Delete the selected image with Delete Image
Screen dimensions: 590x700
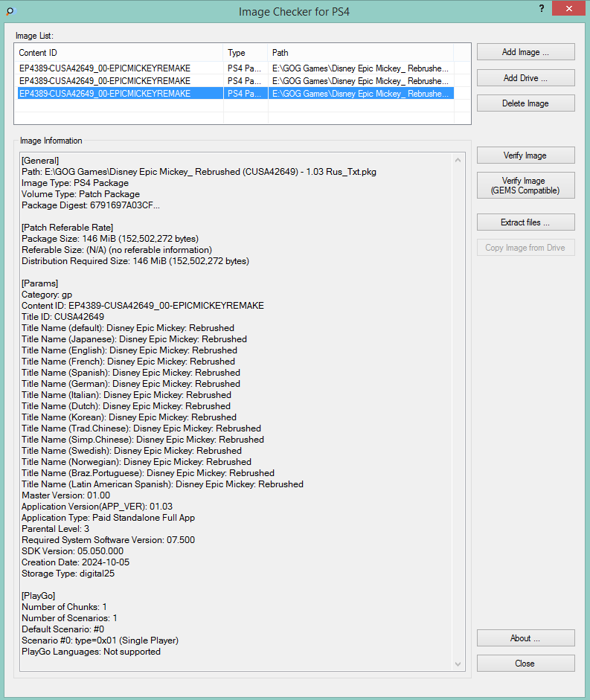[x=526, y=103]
